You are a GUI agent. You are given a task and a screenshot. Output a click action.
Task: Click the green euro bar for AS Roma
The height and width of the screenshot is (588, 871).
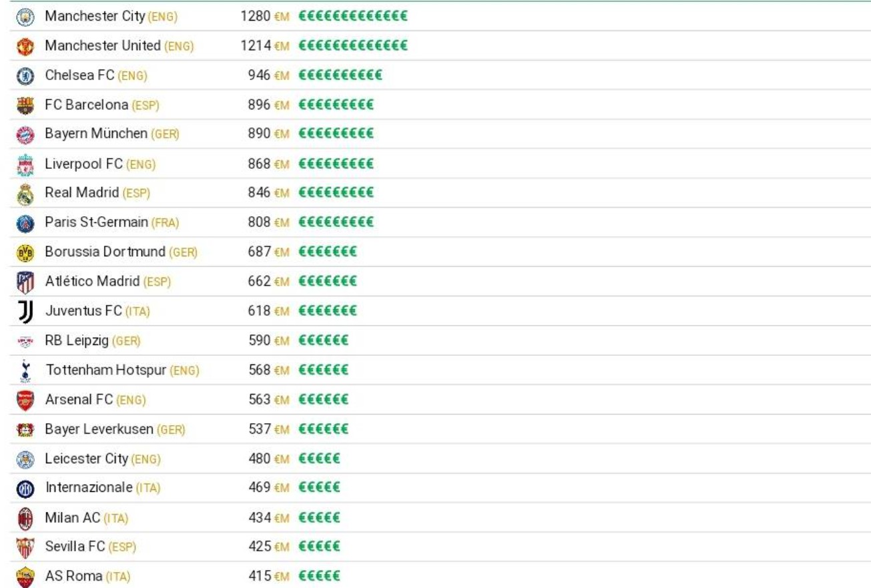pyautogui.click(x=320, y=577)
